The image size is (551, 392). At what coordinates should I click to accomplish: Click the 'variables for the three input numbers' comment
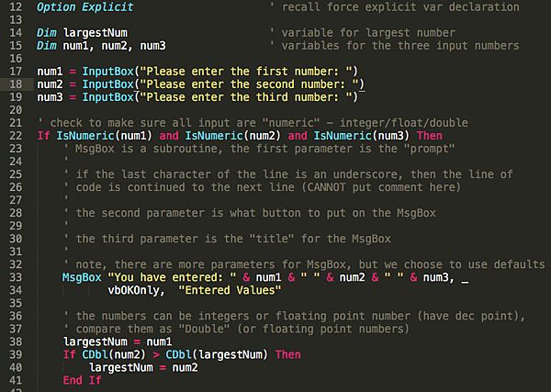point(394,46)
